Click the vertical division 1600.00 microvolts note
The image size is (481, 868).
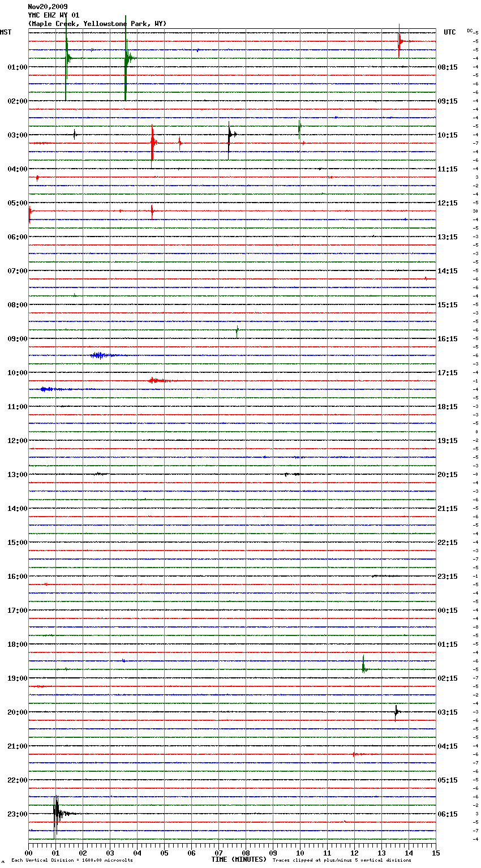click(72, 861)
